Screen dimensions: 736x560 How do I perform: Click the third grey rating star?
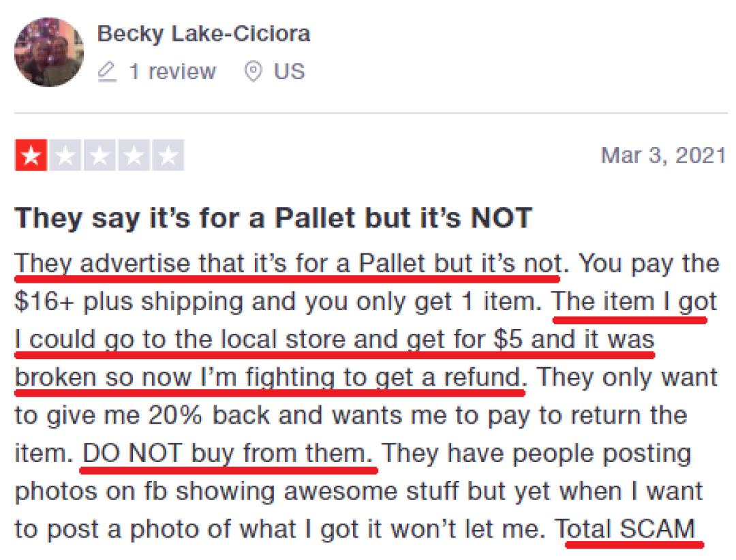coord(99,157)
